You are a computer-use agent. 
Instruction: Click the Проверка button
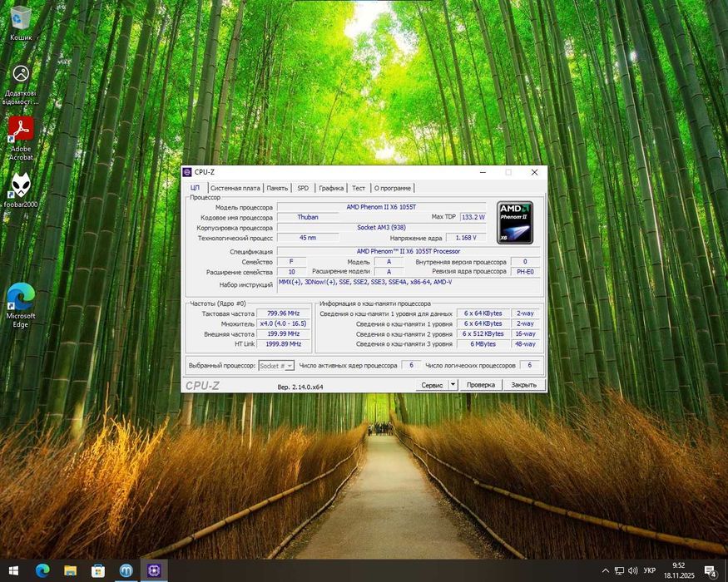point(481,385)
